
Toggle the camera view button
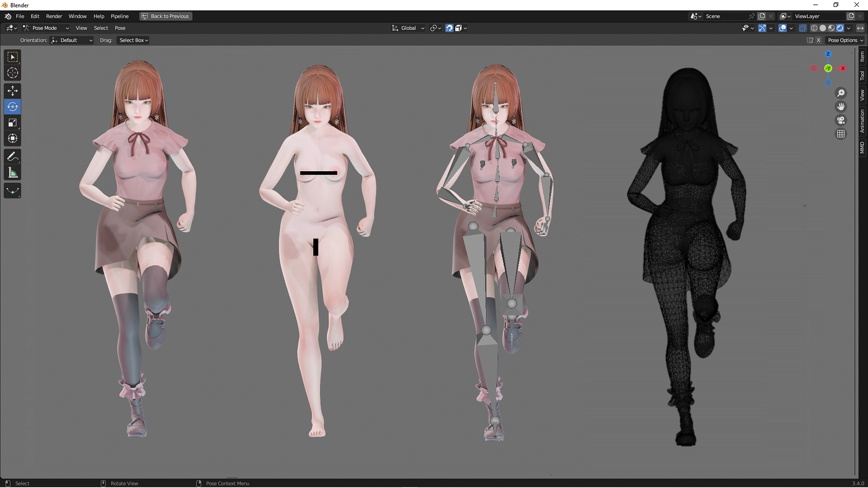tap(841, 120)
